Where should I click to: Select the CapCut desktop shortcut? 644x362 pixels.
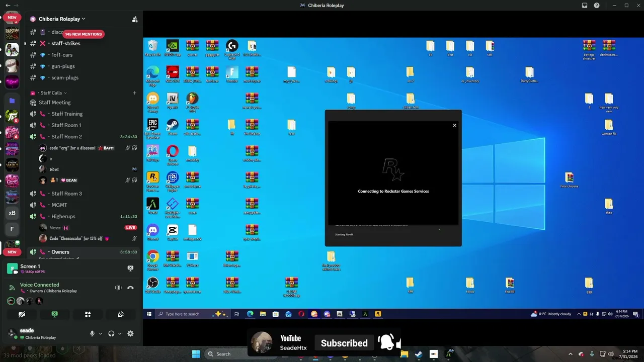pyautogui.click(x=172, y=232)
